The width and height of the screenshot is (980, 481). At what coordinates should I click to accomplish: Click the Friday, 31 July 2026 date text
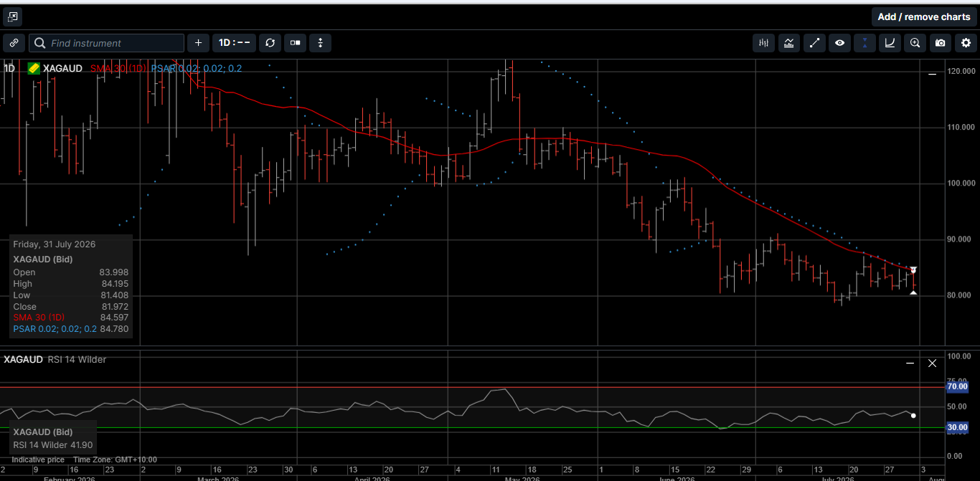(54, 244)
